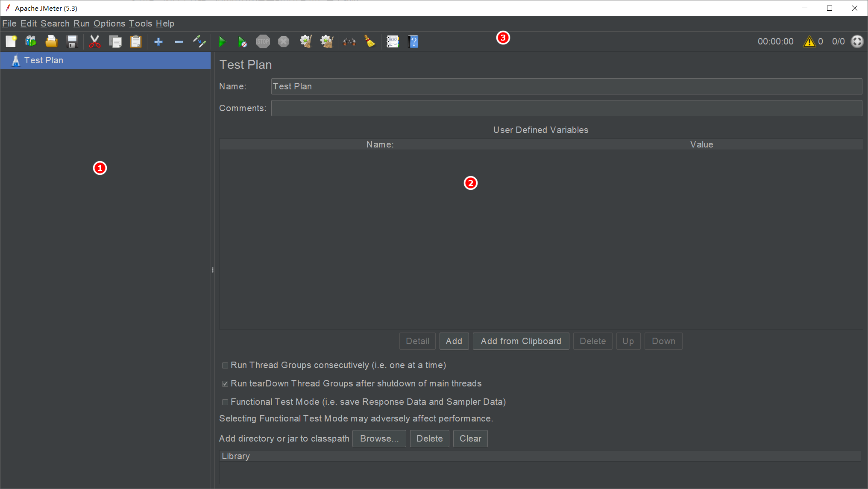868x489 pixels.
Task: Click the Search binoculars icon
Action: [349, 41]
